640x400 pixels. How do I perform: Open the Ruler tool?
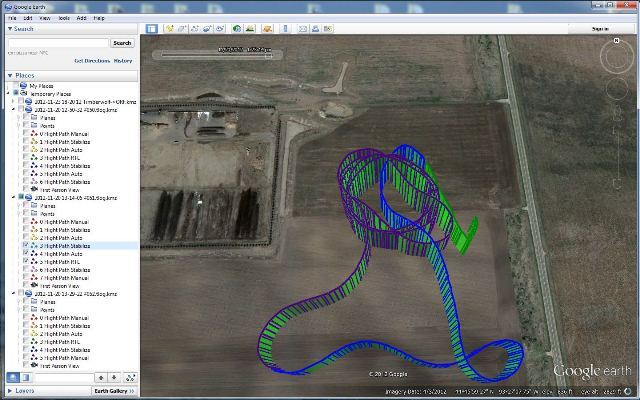(285, 29)
